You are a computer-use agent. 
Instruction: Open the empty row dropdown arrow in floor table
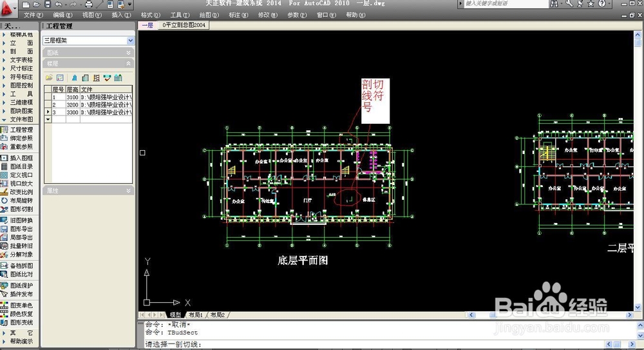coord(48,119)
